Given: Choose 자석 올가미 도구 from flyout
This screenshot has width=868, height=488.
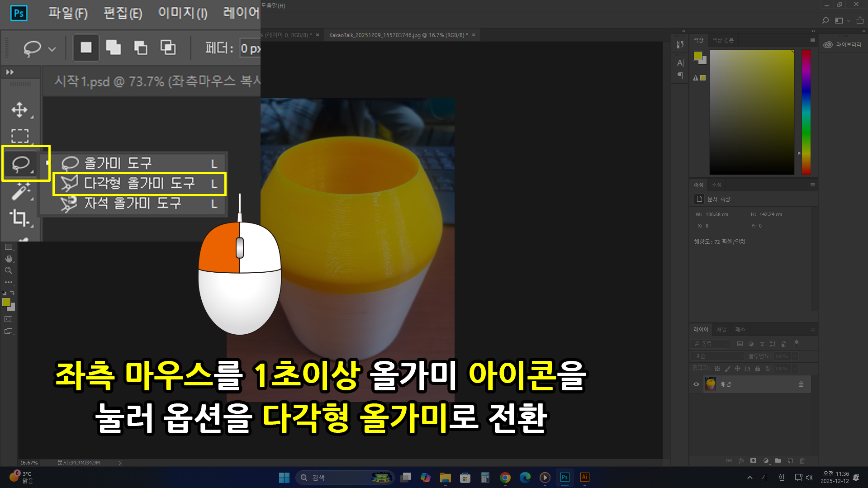Looking at the screenshot, I should (133, 204).
